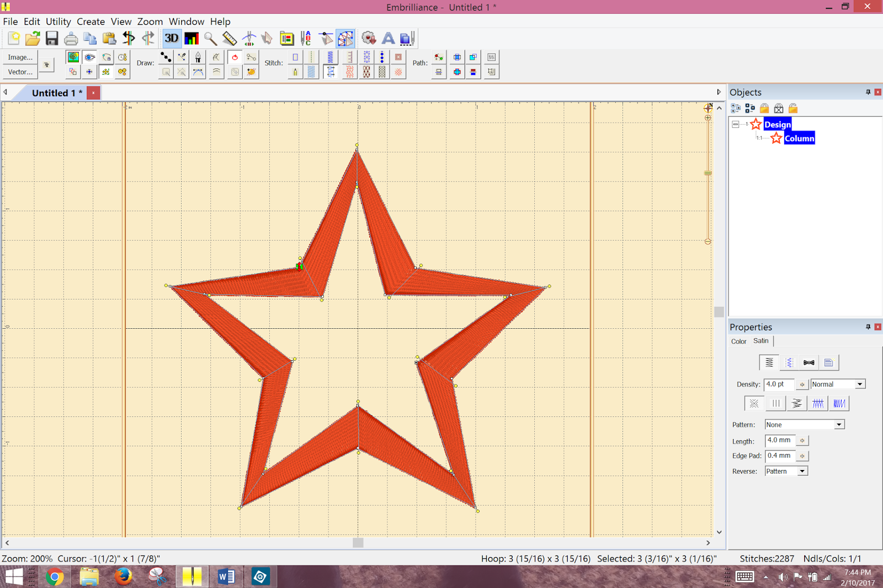Click the Vector import button
883x588 pixels.
(x=20, y=72)
